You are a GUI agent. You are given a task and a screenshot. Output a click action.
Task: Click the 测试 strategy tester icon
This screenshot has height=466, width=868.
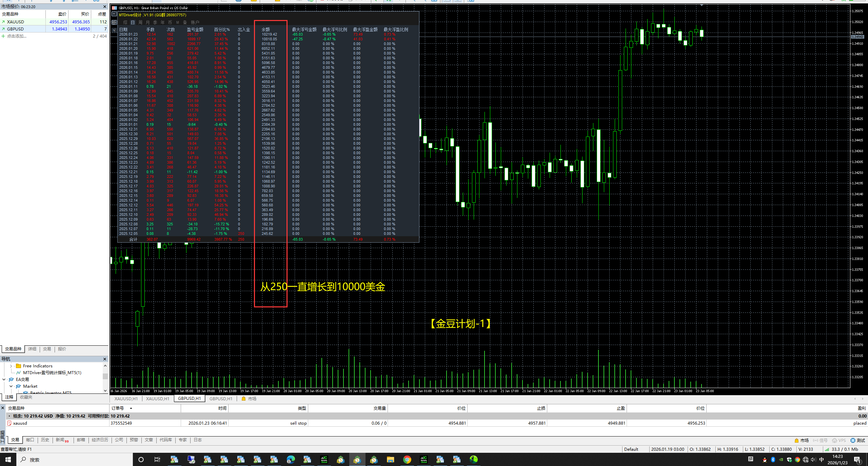853,441
